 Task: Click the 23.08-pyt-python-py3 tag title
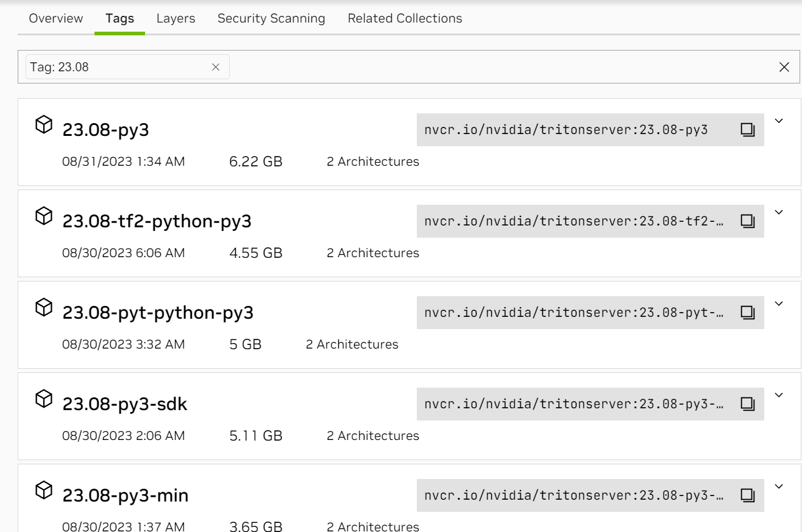(158, 313)
